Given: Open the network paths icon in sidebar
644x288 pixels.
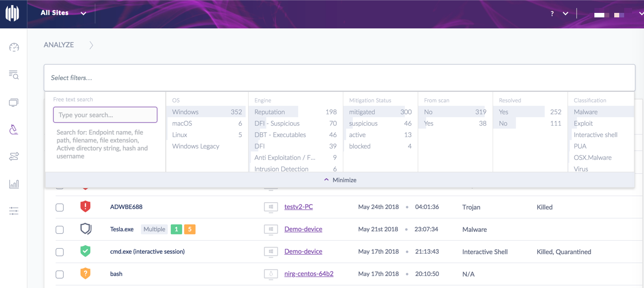Looking at the screenshot, I should pyautogui.click(x=14, y=157).
